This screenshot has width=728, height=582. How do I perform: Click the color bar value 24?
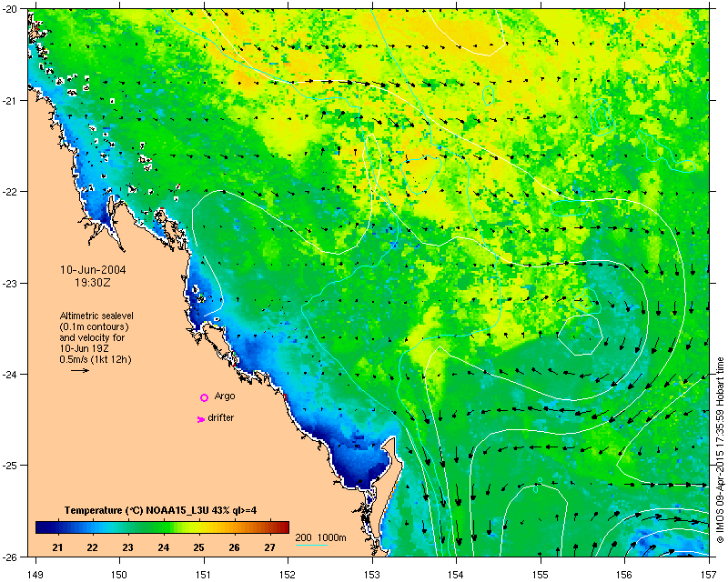(x=163, y=547)
